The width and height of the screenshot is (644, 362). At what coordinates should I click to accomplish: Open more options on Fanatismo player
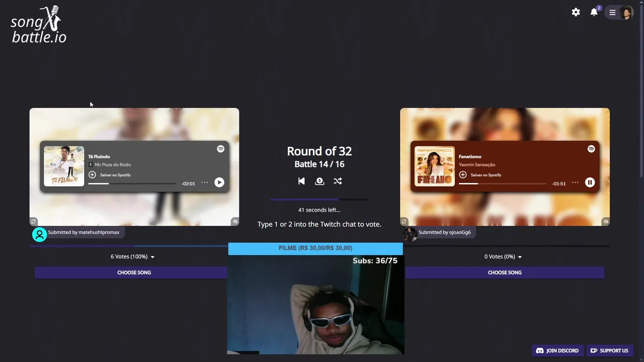(x=575, y=183)
